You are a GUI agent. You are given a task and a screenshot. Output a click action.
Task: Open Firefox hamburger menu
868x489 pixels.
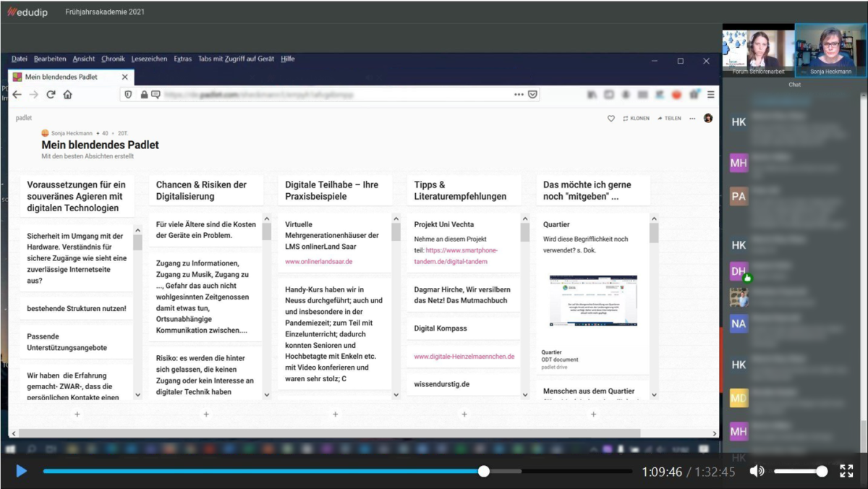pyautogui.click(x=711, y=95)
